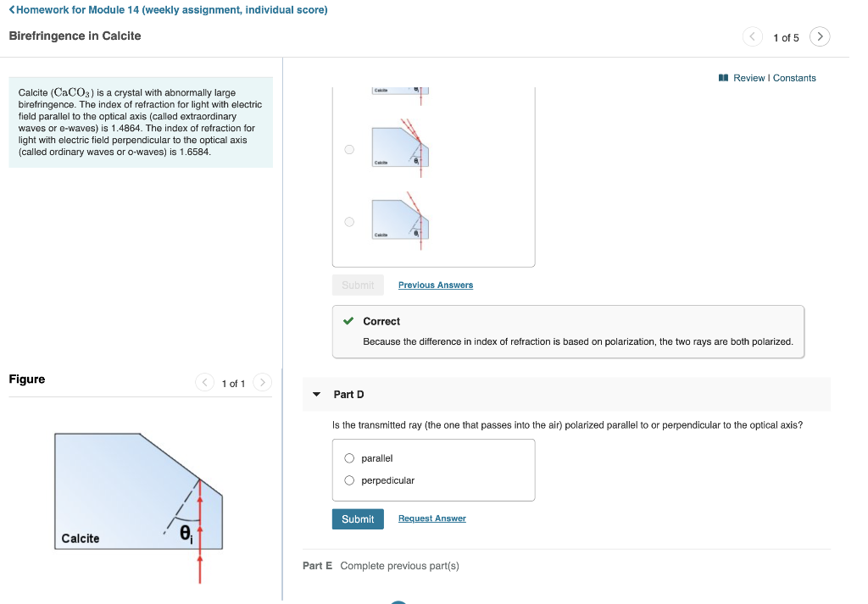Viewport: 868px width, 604px height.
Task: Go to the next problem using the top-right arrow
Action: [x=820, y=37]
